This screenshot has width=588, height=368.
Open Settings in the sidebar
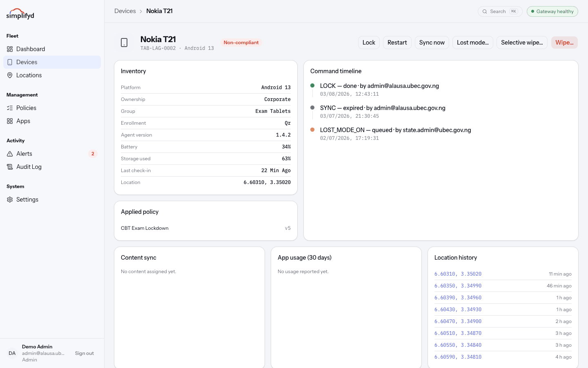(x=52, y=200)
